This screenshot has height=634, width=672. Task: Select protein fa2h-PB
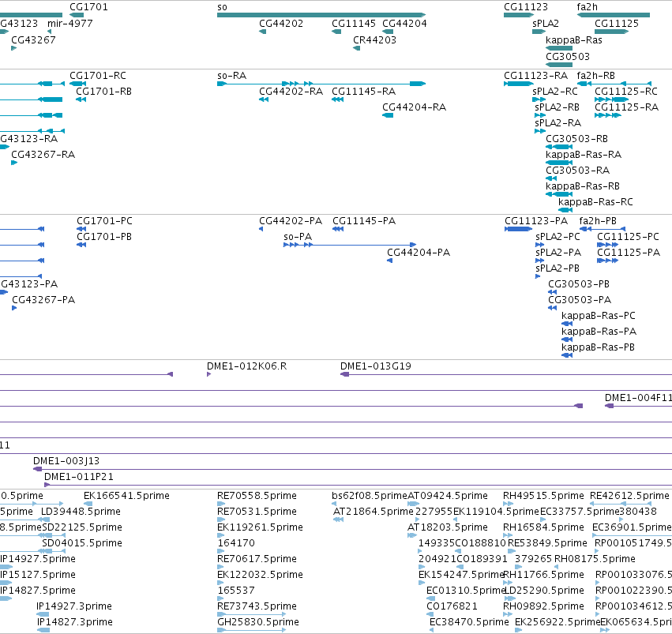(598, 222)
